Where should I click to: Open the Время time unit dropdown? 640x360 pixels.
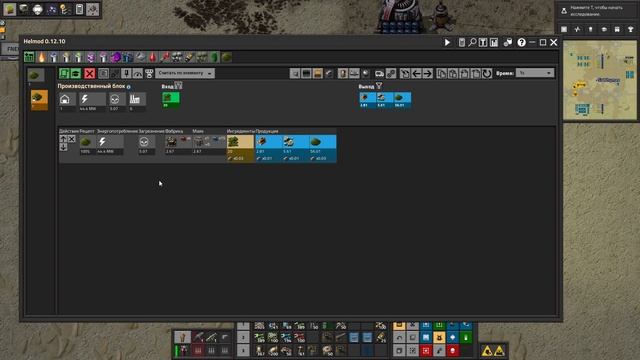point(535,73)
